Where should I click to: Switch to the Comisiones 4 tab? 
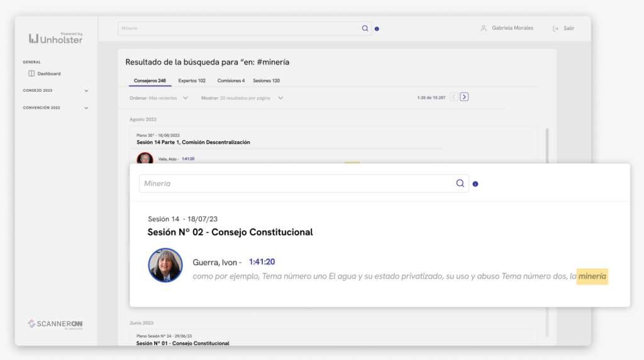click(231, 80)
